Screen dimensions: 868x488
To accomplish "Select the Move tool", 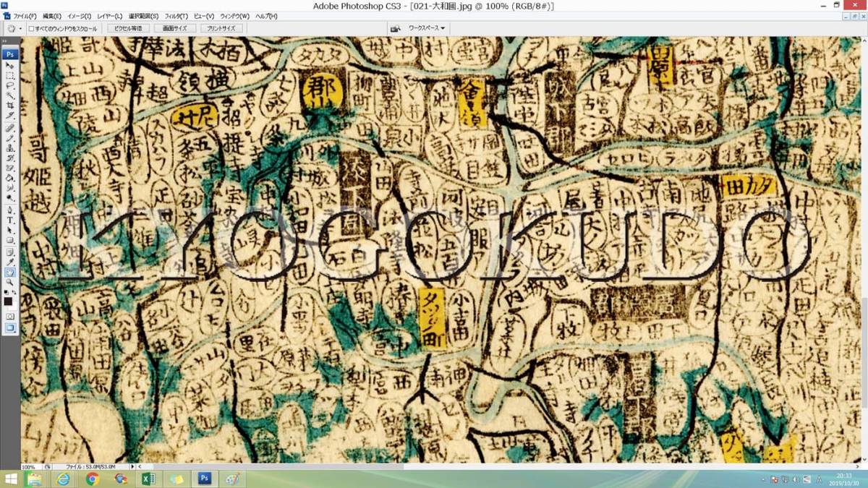I will pos(10,64).
